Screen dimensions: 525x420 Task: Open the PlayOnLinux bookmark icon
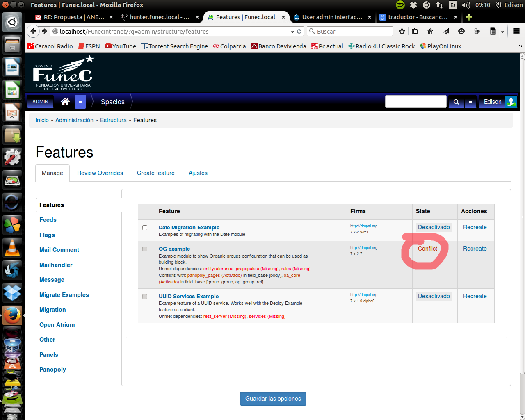[423, 46]
